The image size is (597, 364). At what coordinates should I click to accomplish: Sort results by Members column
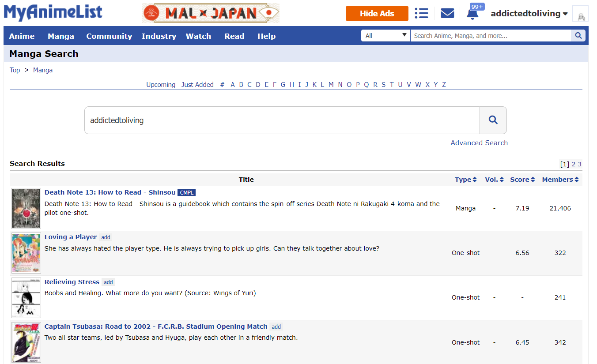click(x=560, y=180)
